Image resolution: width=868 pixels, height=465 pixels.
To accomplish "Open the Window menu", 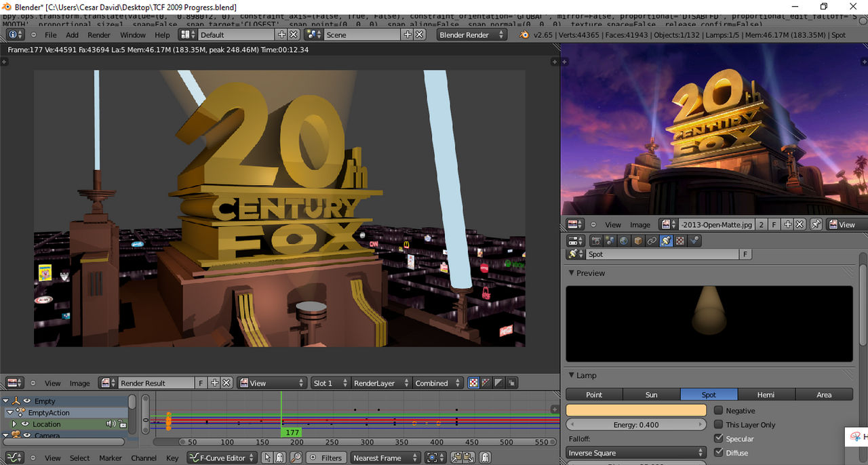I will [x=133, y=35].
